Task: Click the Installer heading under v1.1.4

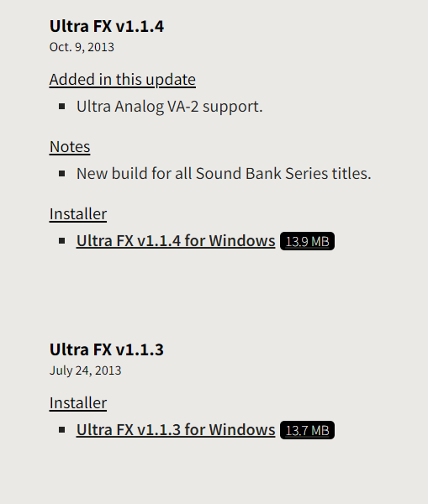Action: click(x=78, y=214)
